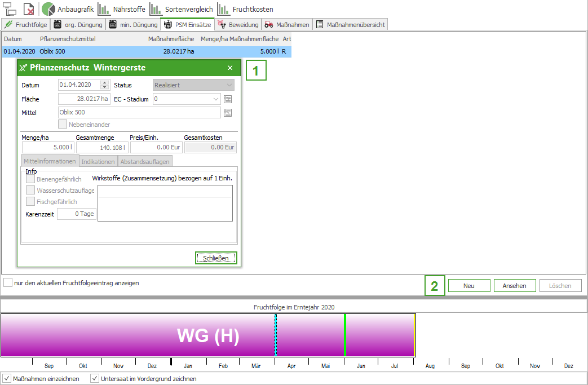Click the document delete icon with red X
Viewport: 588px width, 385px height.
pos(29,9)
